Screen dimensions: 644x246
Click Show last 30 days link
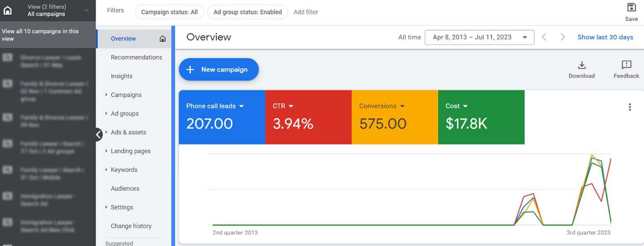(605, 37)
